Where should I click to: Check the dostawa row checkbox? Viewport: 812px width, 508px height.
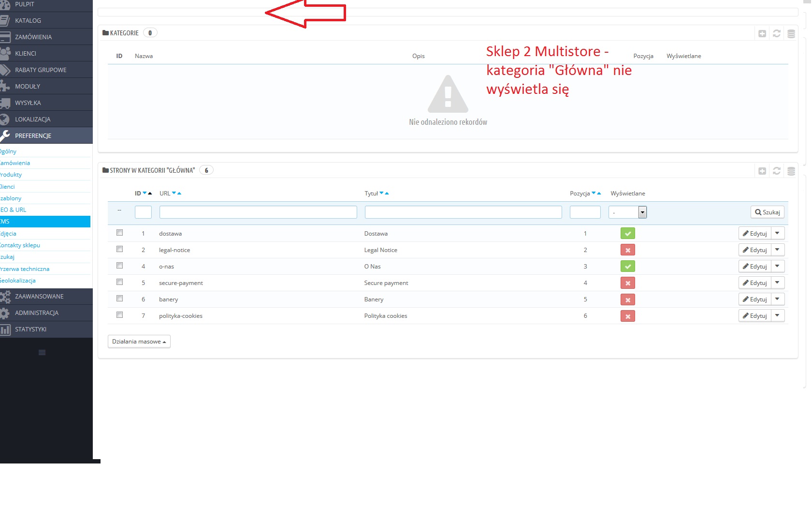tap(120, 233)
